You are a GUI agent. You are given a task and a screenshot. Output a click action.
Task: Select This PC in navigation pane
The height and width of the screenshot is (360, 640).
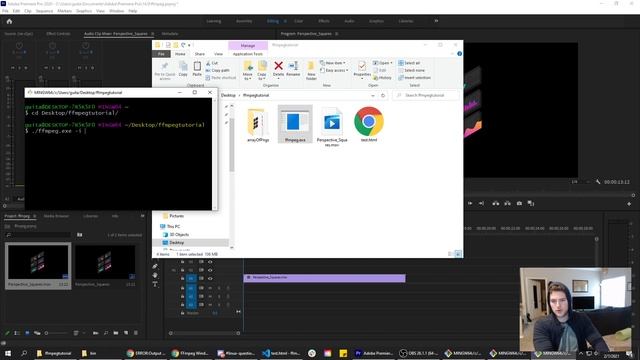[x=170, y=227]
